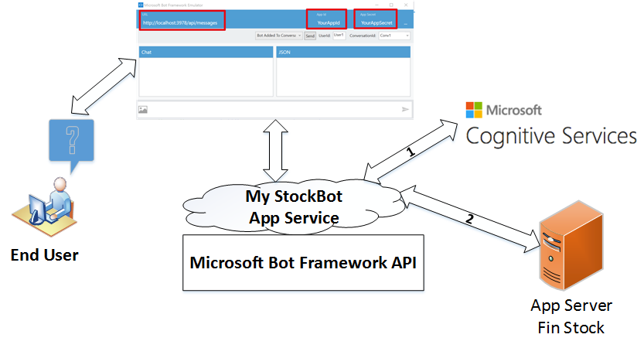Screen dimensions: 644x348
Task: Click the JSON output pane area
Action: (x=343, y=77)
